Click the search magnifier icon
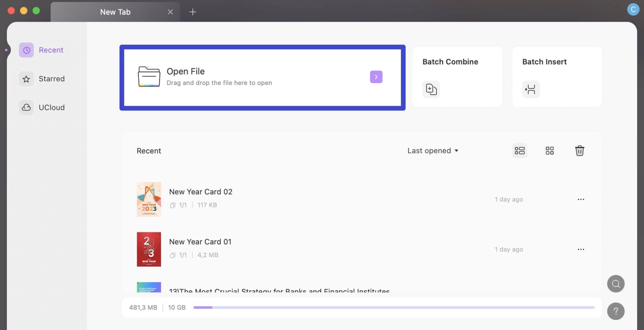Screen dimensions: 644x330 pos(616,284)
